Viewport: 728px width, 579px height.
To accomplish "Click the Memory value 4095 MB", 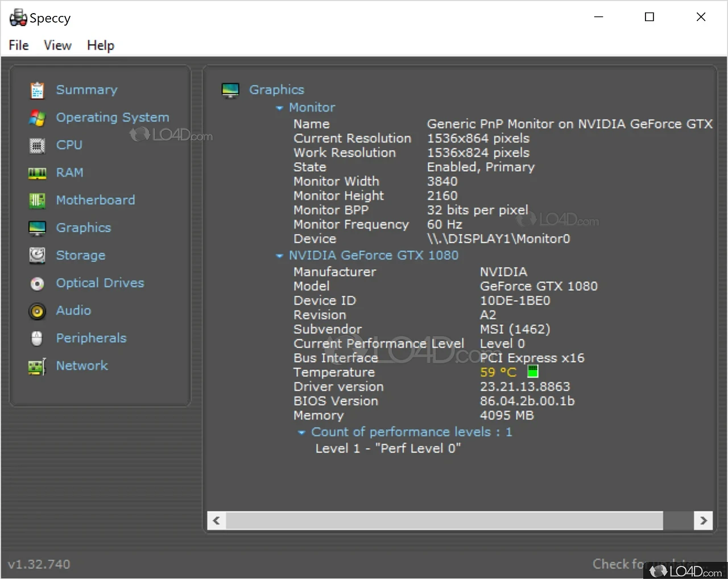I will [507, 416].
